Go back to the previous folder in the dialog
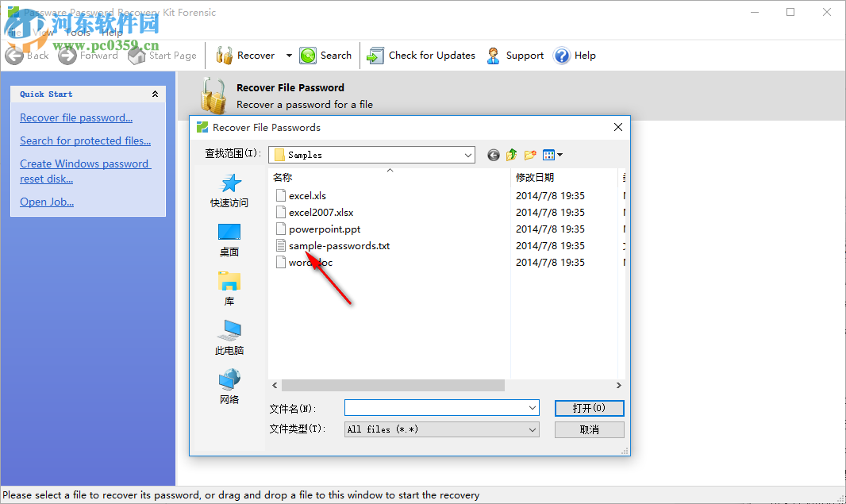Viewport: 846px width, 504px height. [493, 156]
